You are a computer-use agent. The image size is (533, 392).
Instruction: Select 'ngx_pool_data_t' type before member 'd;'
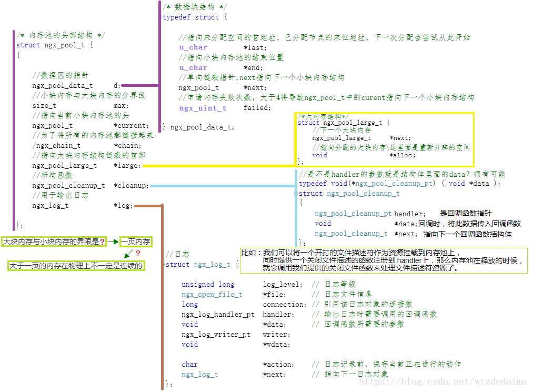(63, 85)
